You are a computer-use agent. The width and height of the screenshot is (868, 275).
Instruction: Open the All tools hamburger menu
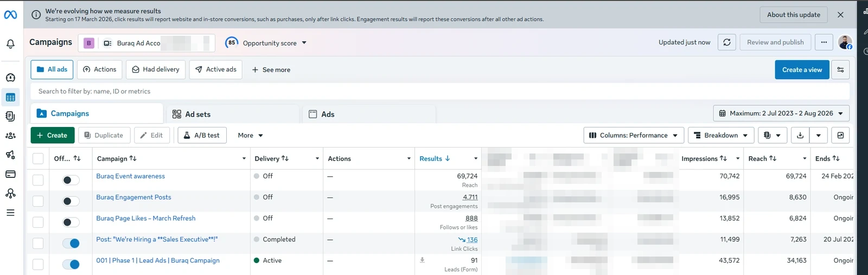10,213
